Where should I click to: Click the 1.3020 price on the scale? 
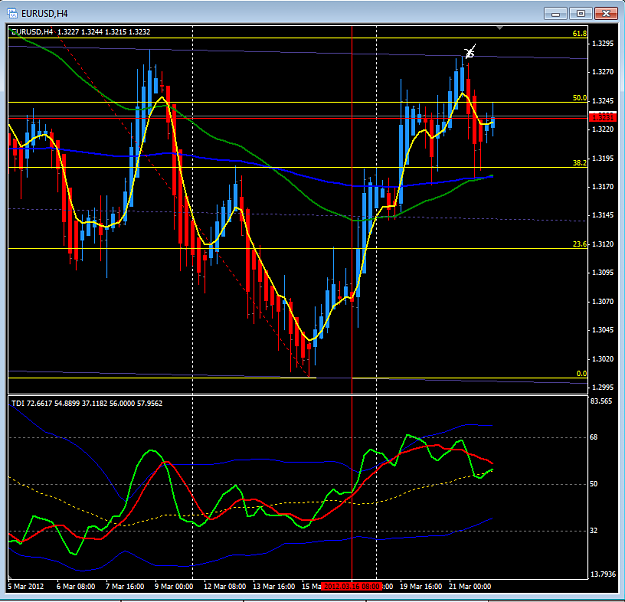click(x=603, y=359)
